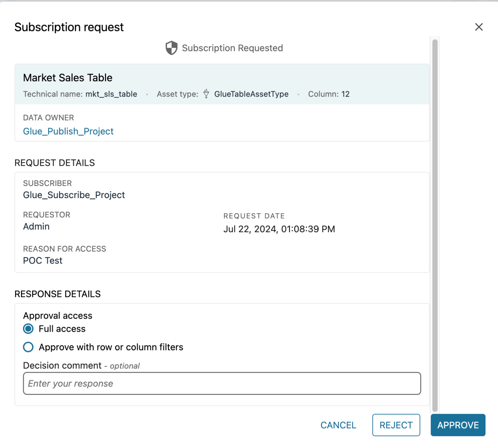This screenshot has width=498, height=448.
Task: Click the Admin requestor name
Action: pyautogui.click(x=36, y=227)
